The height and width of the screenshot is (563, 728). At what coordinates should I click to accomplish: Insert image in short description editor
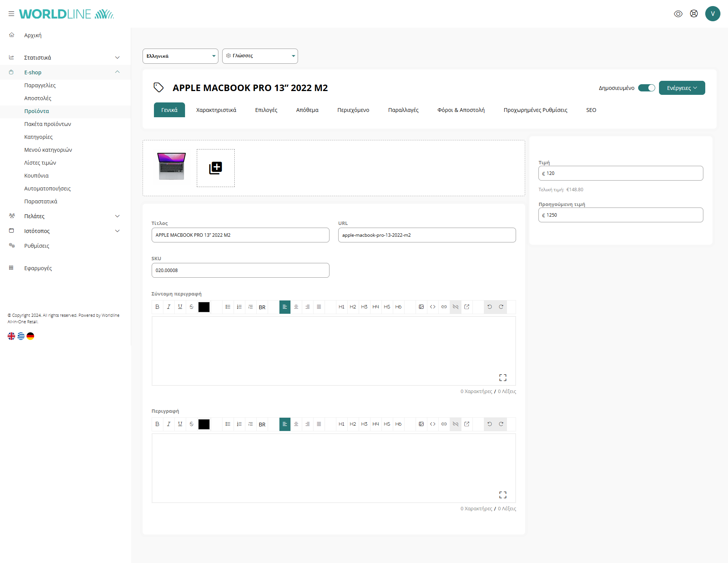point(421,307)
